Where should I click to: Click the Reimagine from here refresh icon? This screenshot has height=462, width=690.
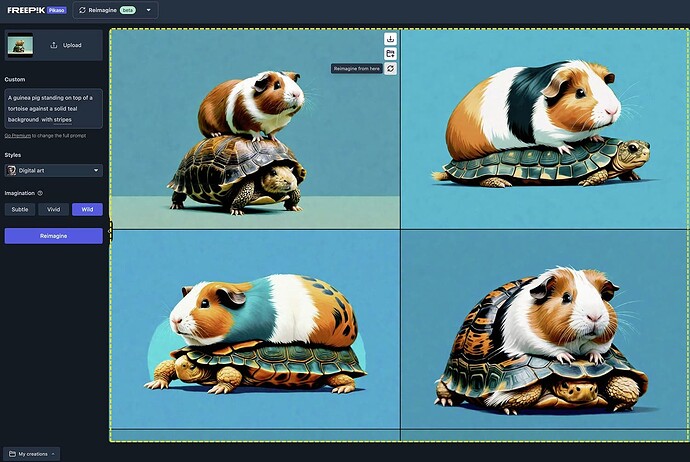[x=390, y=69]
